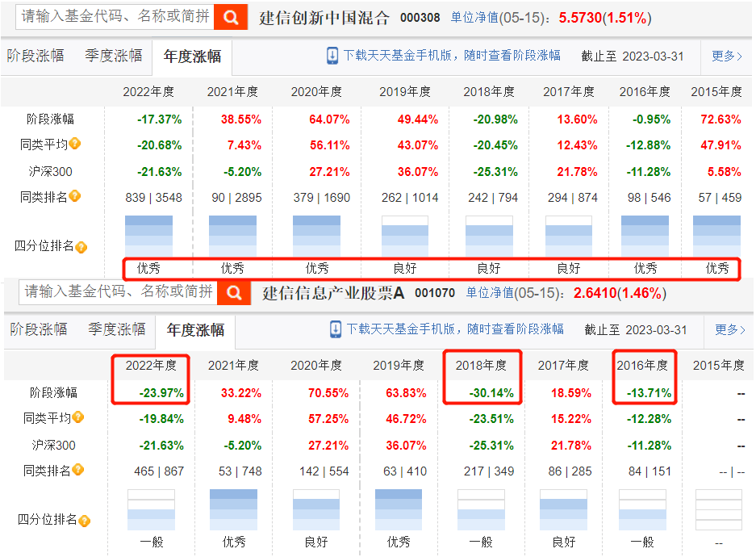
Task: Click the orange search icon beside the top search box
Action: pyautogui.click(x=231, y=16)
